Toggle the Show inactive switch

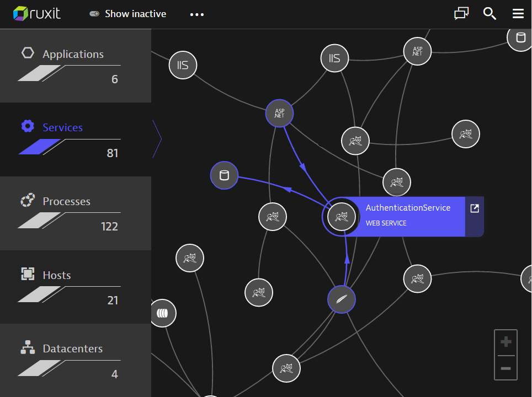(x=94, y=14)
